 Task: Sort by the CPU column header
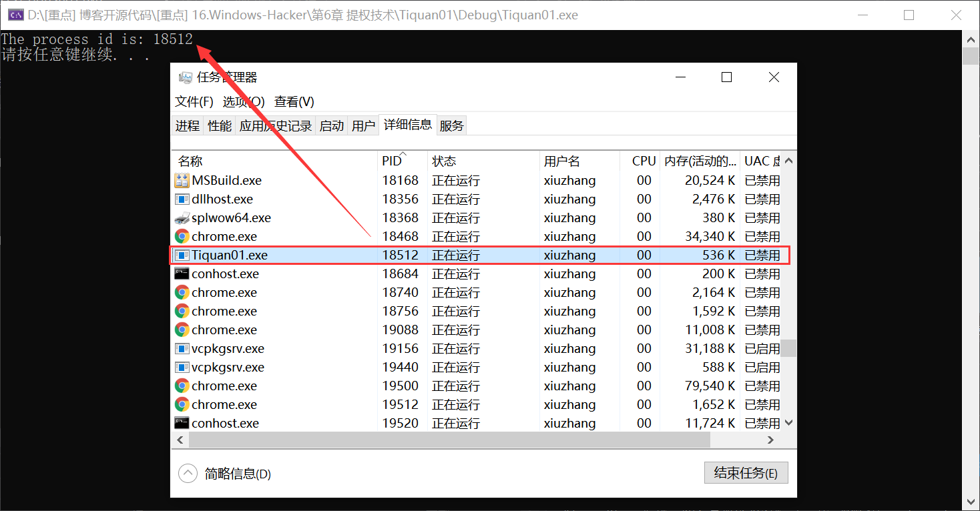pos(640,161)
